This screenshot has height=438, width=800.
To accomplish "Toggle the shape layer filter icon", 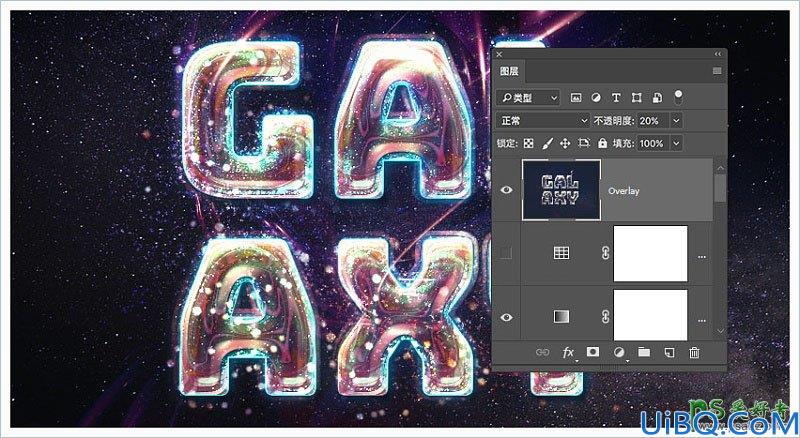I will [636, 98].
